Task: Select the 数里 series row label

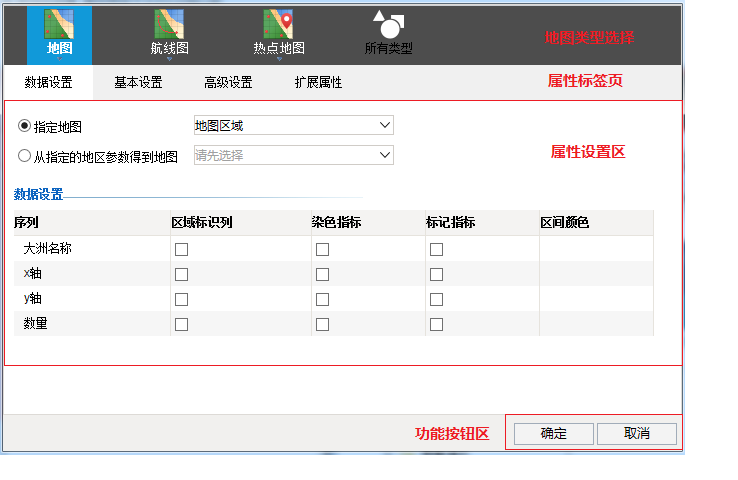Action: pyautogui.click(x=35, y=323)
